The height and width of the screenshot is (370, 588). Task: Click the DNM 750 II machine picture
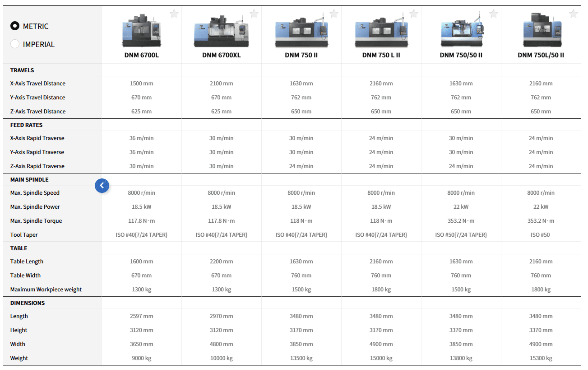pyautogui.click(x=301, y=33)
